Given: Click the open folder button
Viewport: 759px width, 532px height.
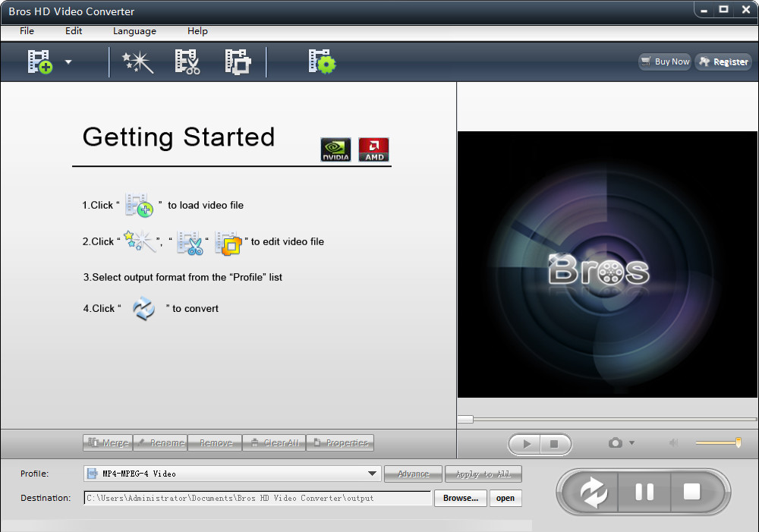Looking at the screenshot, I should 505,498.
